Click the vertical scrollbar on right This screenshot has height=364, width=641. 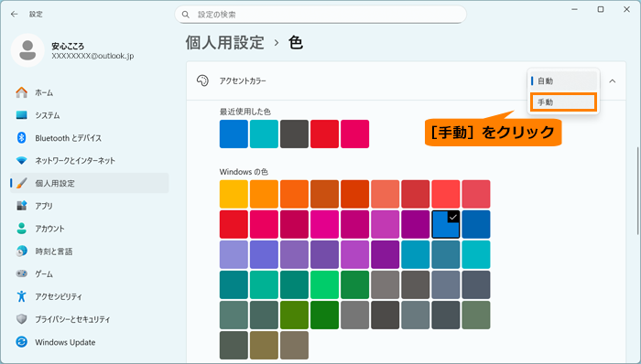637,190
